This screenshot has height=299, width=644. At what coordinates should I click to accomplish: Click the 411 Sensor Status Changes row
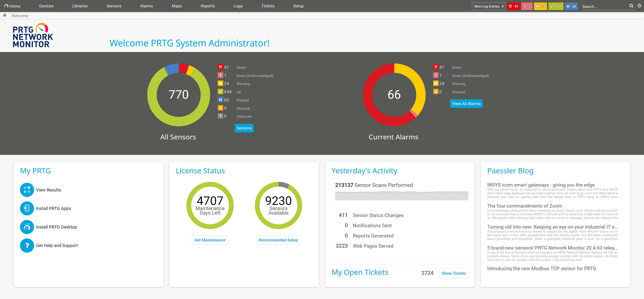tap(371, 215)
